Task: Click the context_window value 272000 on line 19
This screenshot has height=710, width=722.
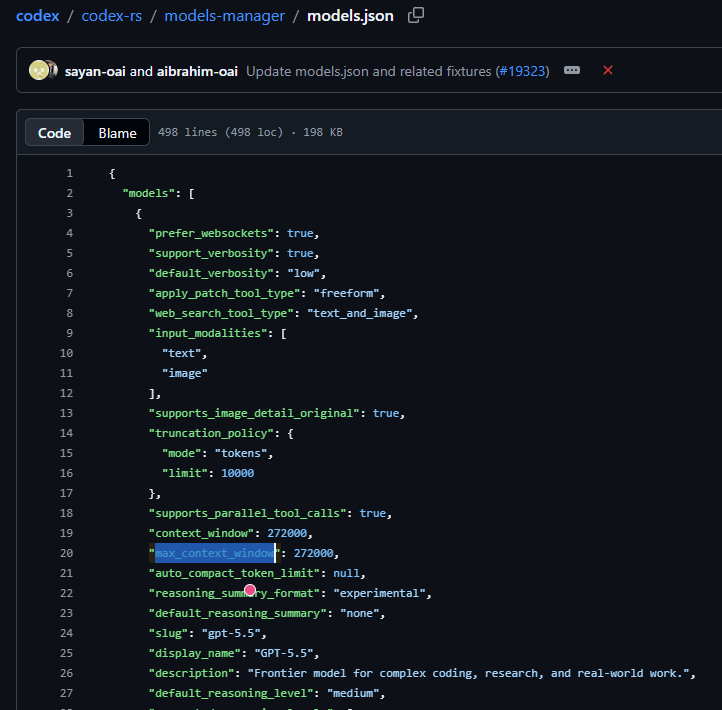Action: pos(287,533)
